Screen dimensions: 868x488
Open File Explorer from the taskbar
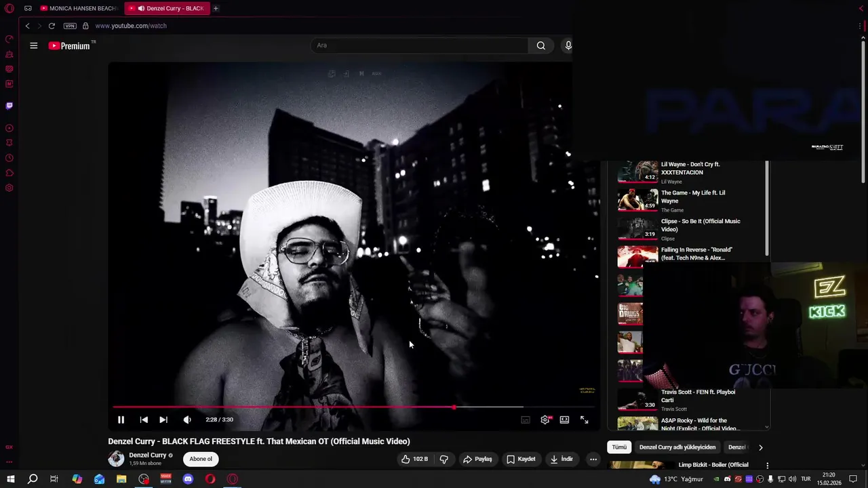(x=121, y=479)
